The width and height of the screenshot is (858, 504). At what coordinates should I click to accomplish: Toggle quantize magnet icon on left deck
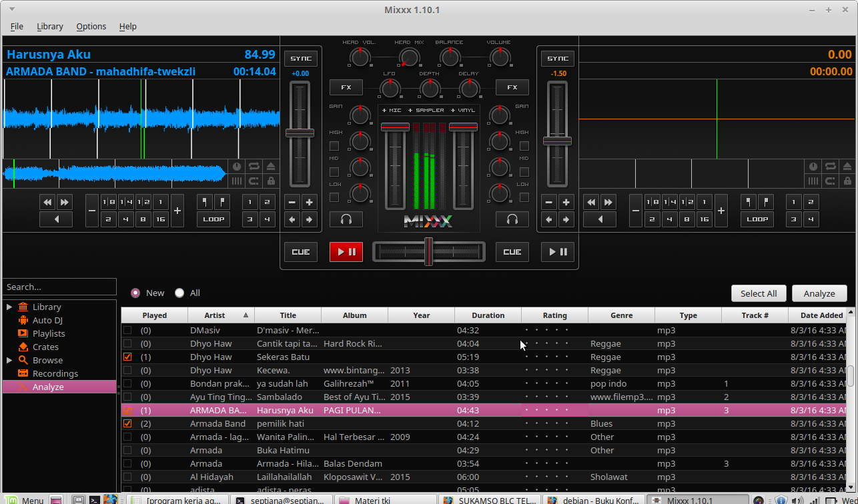254,181
